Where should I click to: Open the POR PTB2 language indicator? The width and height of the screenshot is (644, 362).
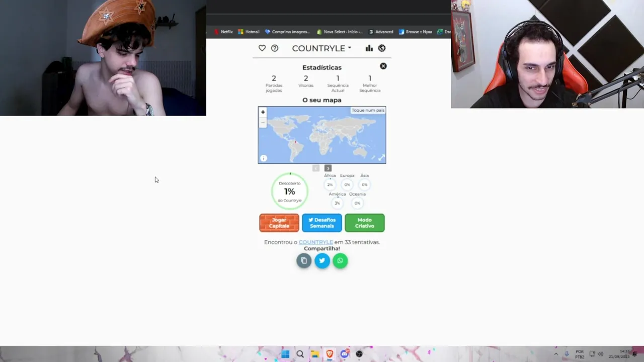tap(580, 354)
